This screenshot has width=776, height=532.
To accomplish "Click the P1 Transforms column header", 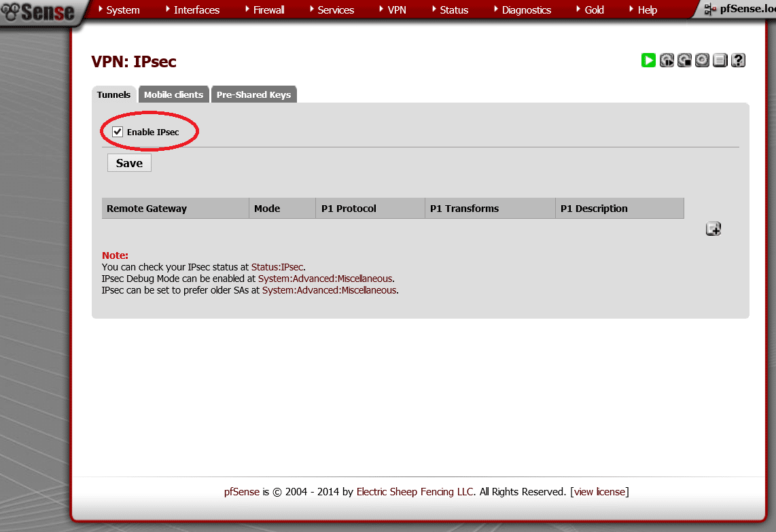I will (490, 209).
